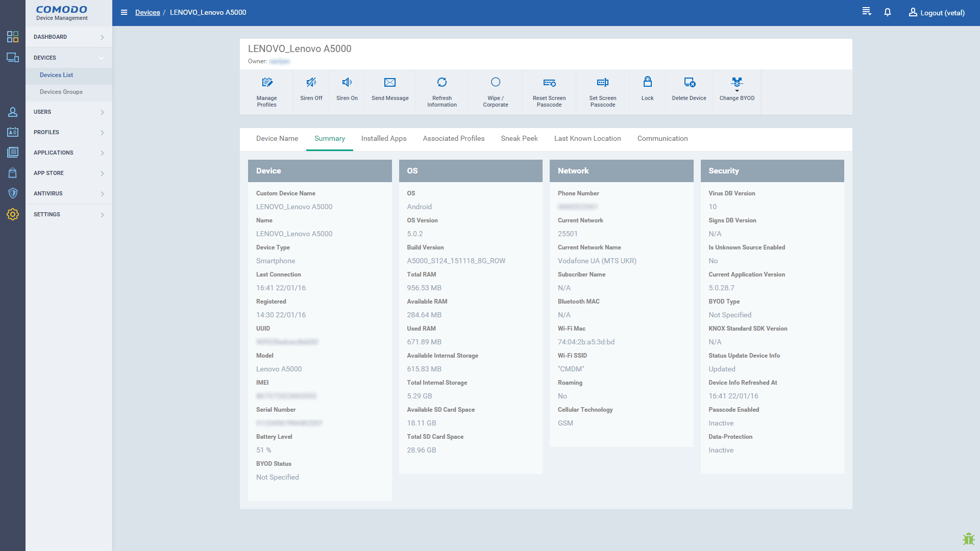This screenshot has height=551, width=980.
Task: Open the Last Known Location tab
Action: coord(587,139)
